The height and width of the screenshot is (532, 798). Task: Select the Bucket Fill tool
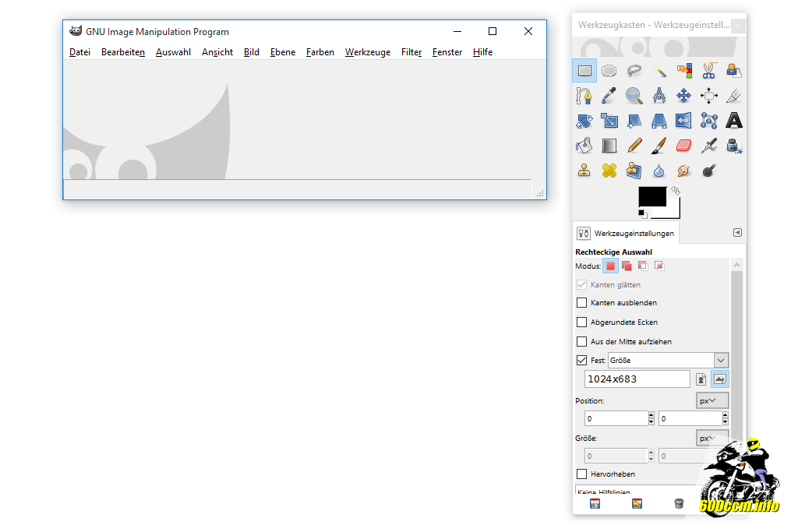click(x=584, y=146)
